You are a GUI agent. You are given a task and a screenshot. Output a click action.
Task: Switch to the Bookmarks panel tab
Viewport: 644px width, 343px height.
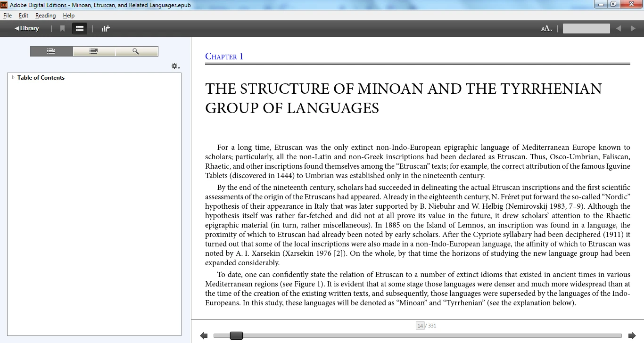coord(94,51)
